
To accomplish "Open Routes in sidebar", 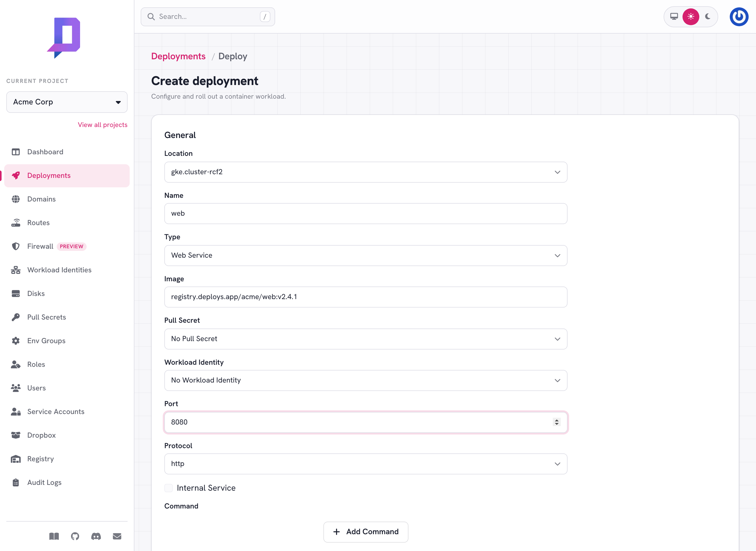I will [67, 223].
